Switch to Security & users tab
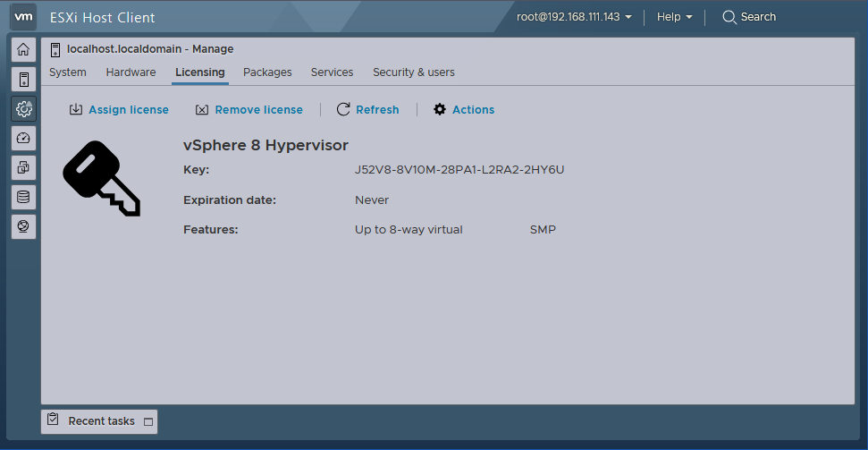Image resolution: width=868 pixels, height=450 pixels. (414, 72)
